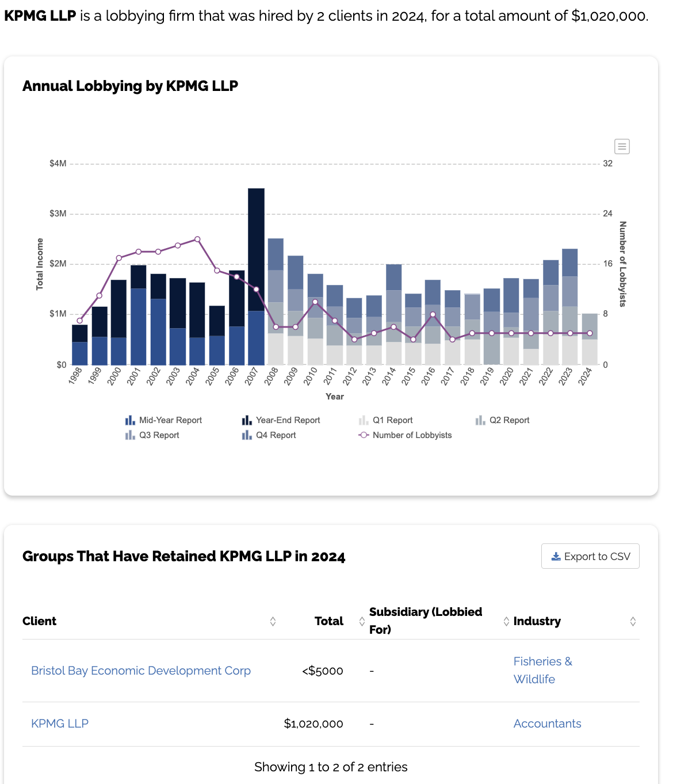
Task: Click the 2016 lobbyists line marker
Action: [x=433, y=314]
